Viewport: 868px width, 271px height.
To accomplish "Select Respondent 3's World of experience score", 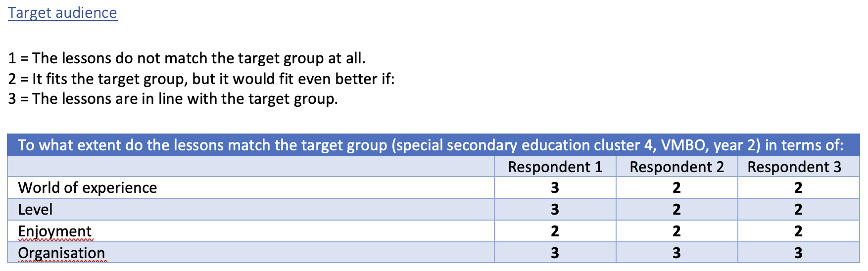I will coord(798,188).
